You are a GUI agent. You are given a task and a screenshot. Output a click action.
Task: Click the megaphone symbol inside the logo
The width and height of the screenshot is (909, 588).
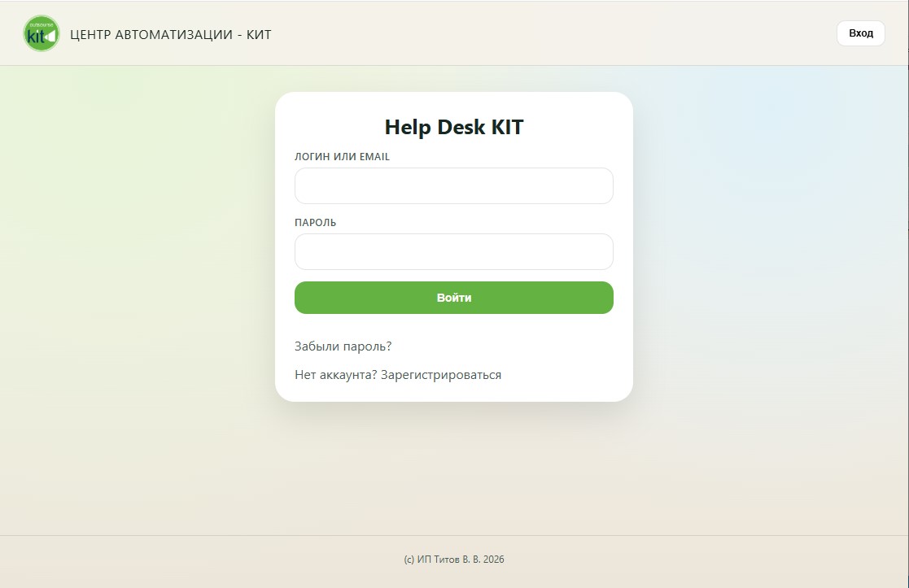click(50, 37)
